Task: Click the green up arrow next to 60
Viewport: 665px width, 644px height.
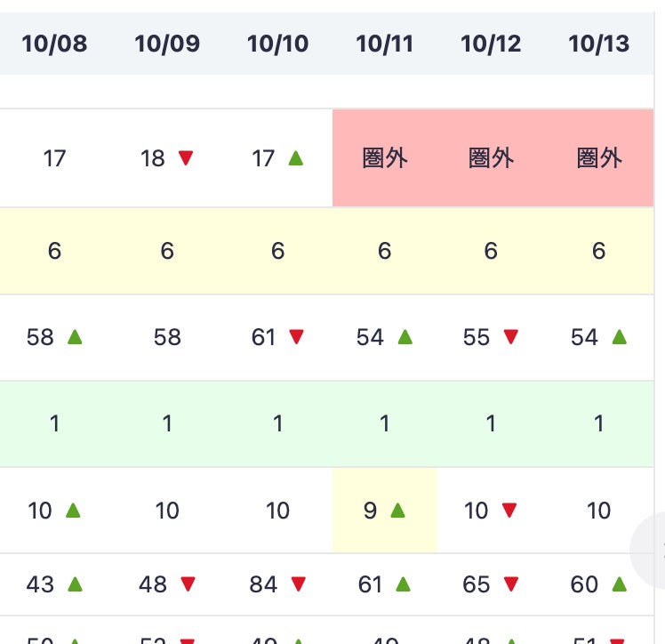Action: (x=620, y=584)
